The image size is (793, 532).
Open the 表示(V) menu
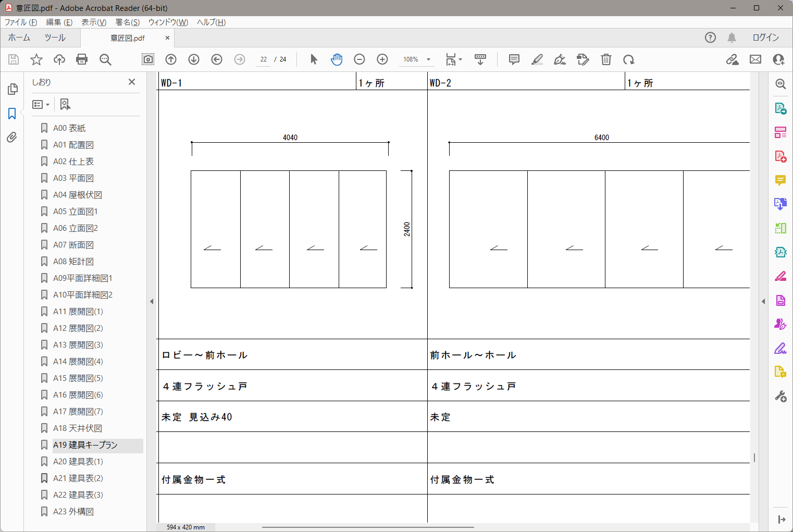(x=94, y=22)
